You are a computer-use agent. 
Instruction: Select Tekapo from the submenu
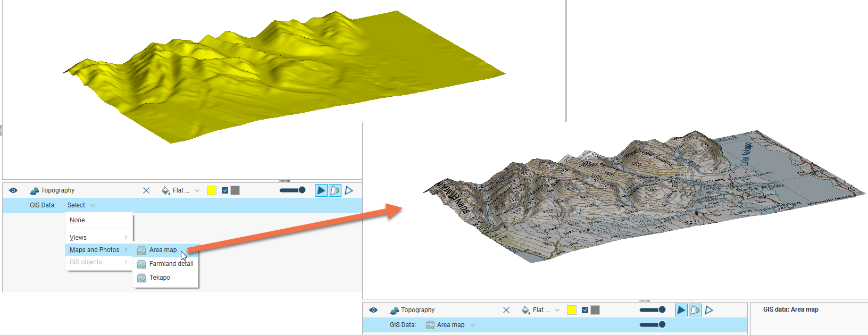coord(165,278)
